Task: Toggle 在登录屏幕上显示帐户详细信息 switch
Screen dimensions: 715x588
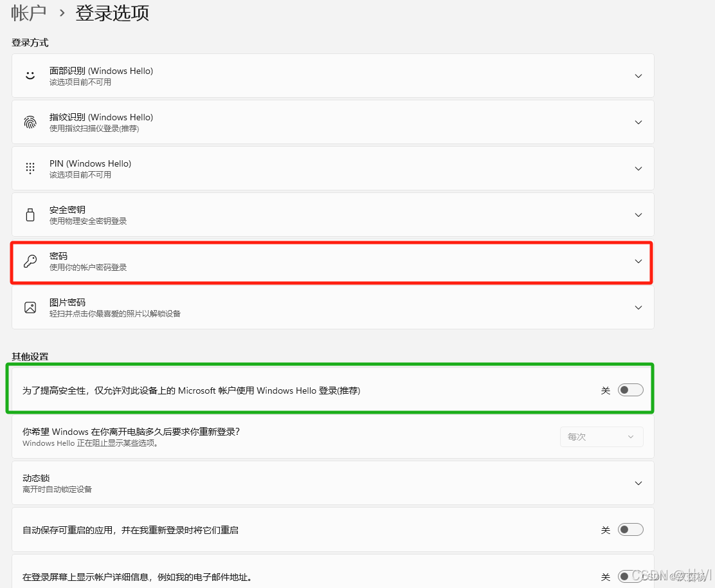Action: 631,576
